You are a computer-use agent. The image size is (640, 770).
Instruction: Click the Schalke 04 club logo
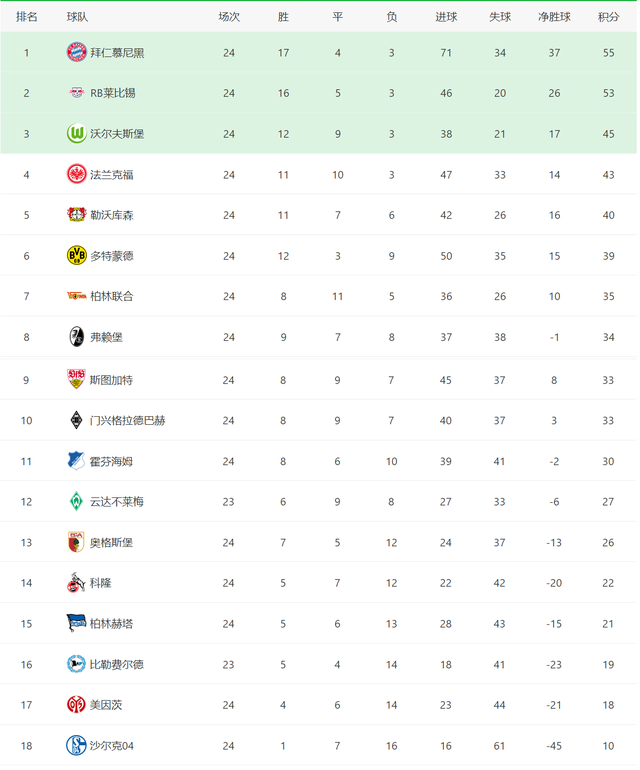click(77, 745)
